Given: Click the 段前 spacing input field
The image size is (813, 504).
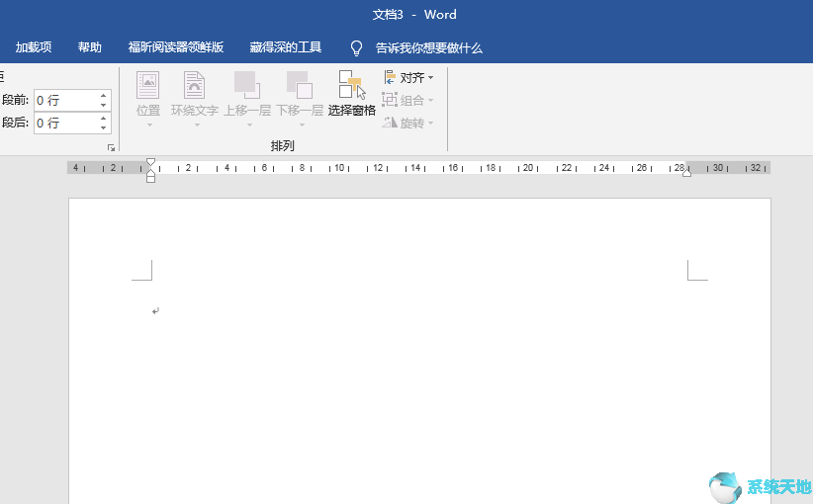Looking at the screenshot, I should click(65, 101).
